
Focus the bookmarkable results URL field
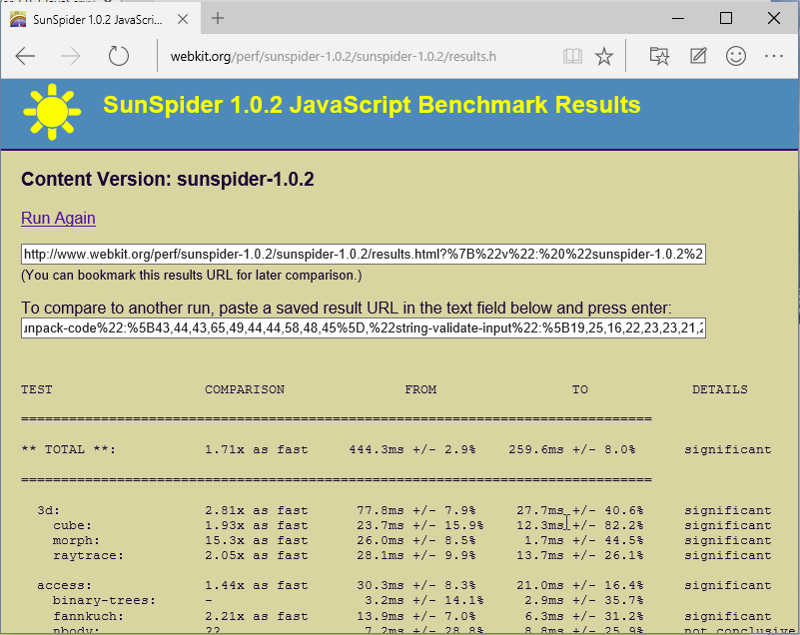[364, 254]
